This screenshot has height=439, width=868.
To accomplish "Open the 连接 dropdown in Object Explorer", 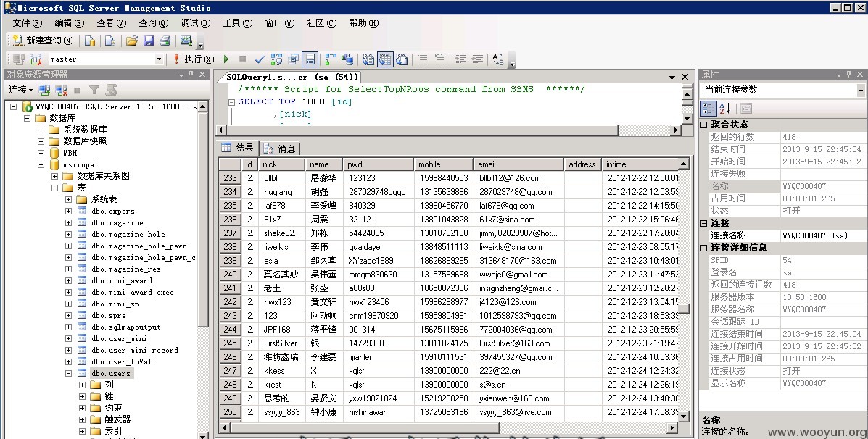I will [x=20, y=90].
